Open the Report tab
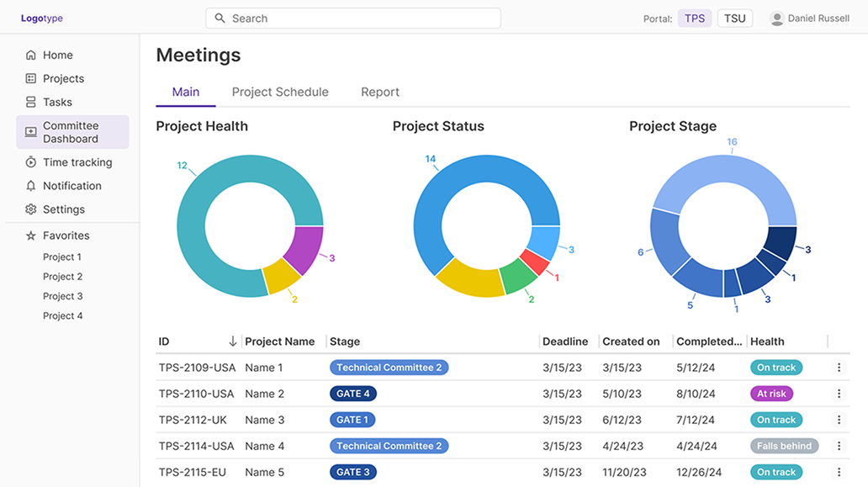The width and height of the screenshot is (868, 487). tap(380, 93)
